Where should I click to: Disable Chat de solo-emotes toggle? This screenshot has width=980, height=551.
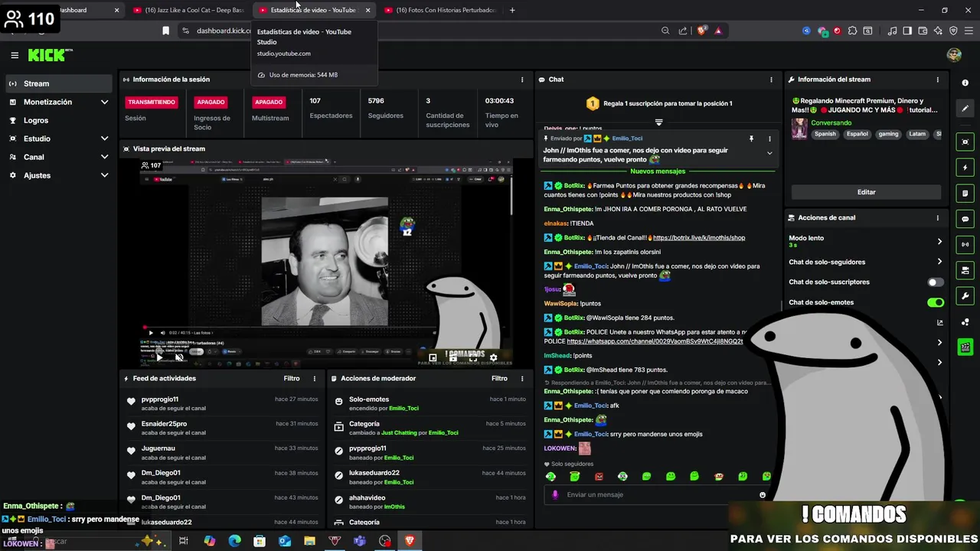[x=935, y=302]
